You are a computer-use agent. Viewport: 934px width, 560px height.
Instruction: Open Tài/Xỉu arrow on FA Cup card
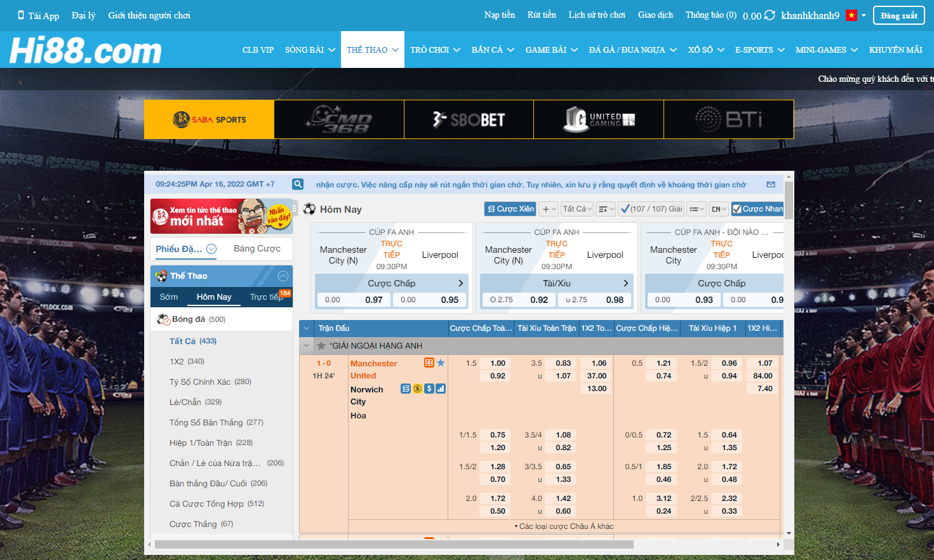coord(625,283)
